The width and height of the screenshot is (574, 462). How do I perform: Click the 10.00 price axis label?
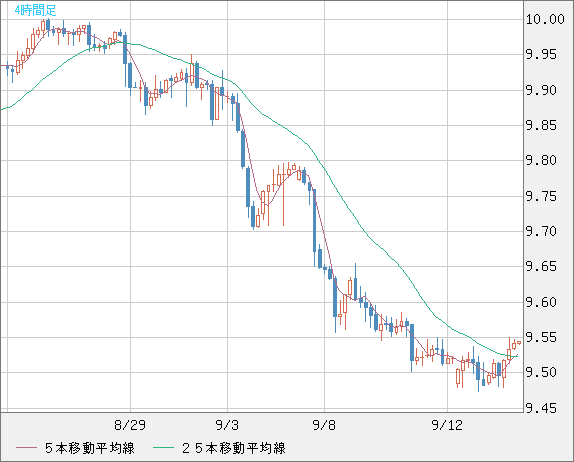(545, 19)
